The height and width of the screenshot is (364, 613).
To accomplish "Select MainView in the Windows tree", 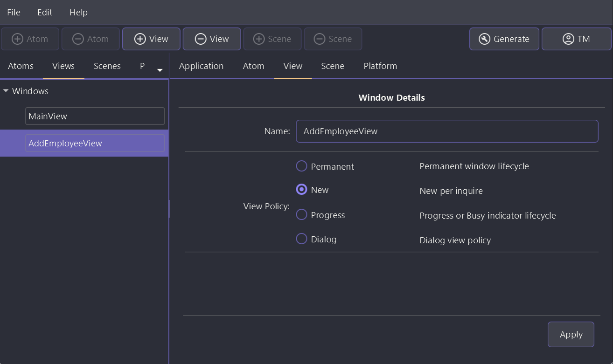I will coord(95,117).
